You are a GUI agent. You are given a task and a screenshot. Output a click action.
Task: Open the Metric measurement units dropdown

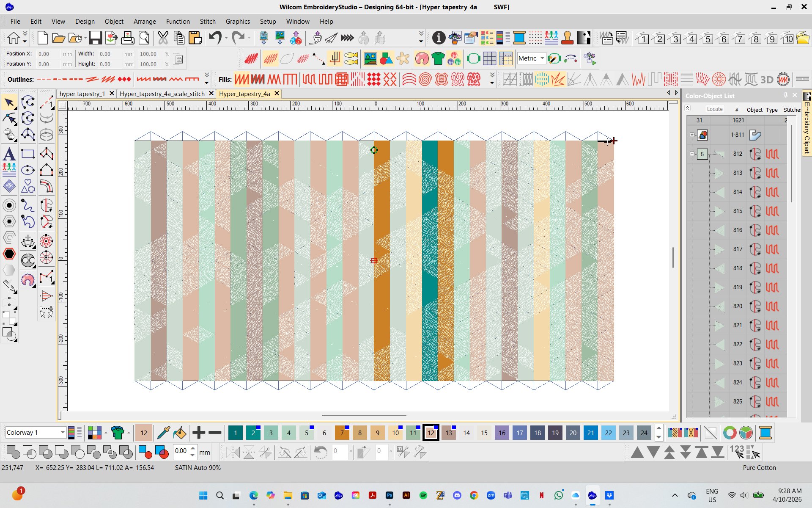pyautogui.click(x=542, y=58)
